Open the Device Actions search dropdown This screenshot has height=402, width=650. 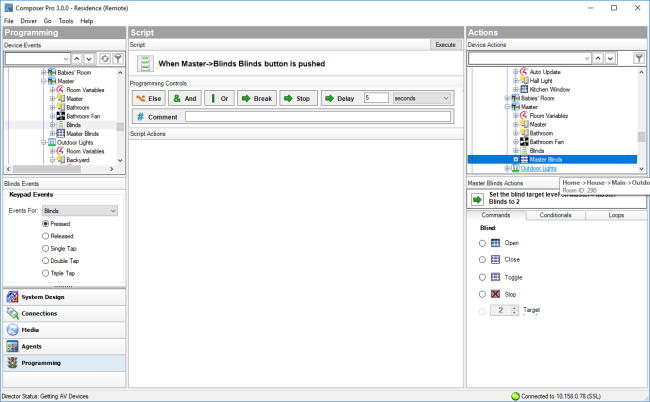coord(587,58)
